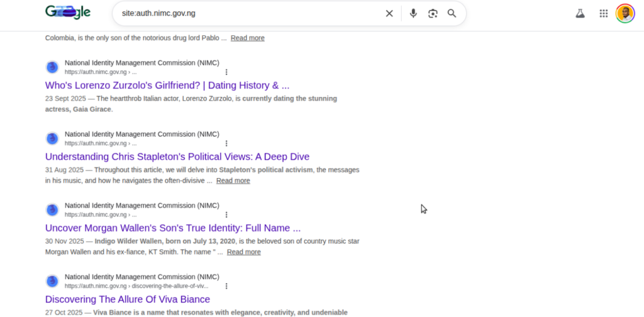Expand Read more in Chris Stapleton snippet

(x=233, y=181)
